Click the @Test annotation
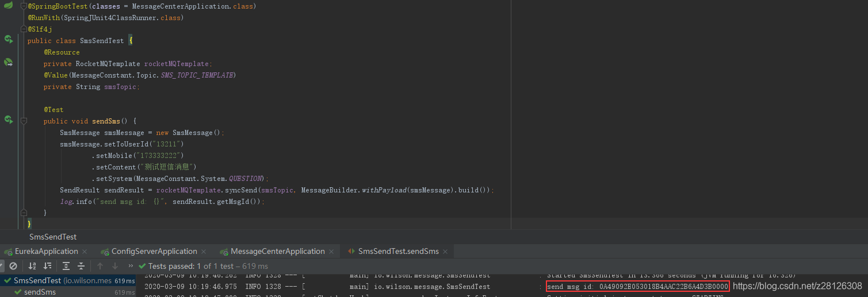The width and height of the screenshot is (868, 297). (53, 110)
